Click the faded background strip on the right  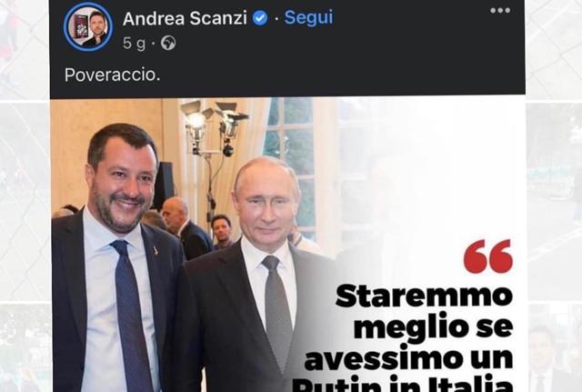coord(554,196)
